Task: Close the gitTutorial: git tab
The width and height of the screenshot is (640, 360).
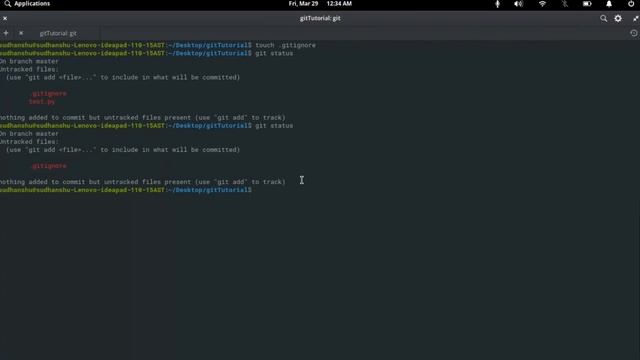Action: 21,33
